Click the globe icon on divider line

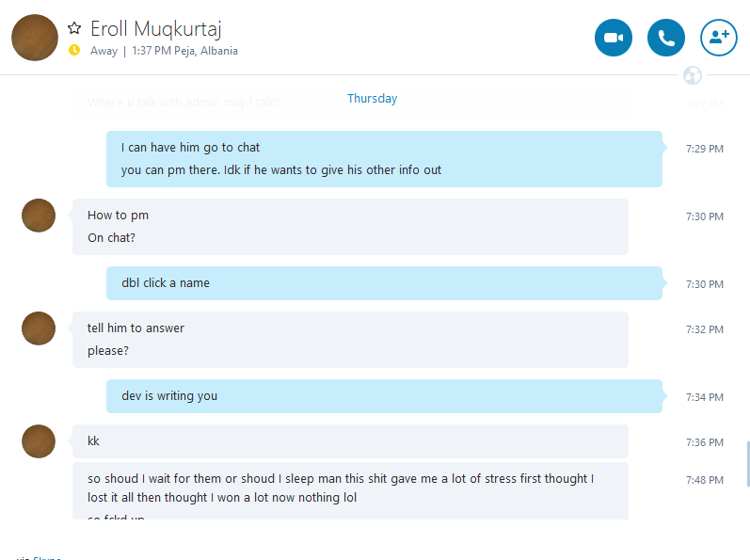coord(692,75)
